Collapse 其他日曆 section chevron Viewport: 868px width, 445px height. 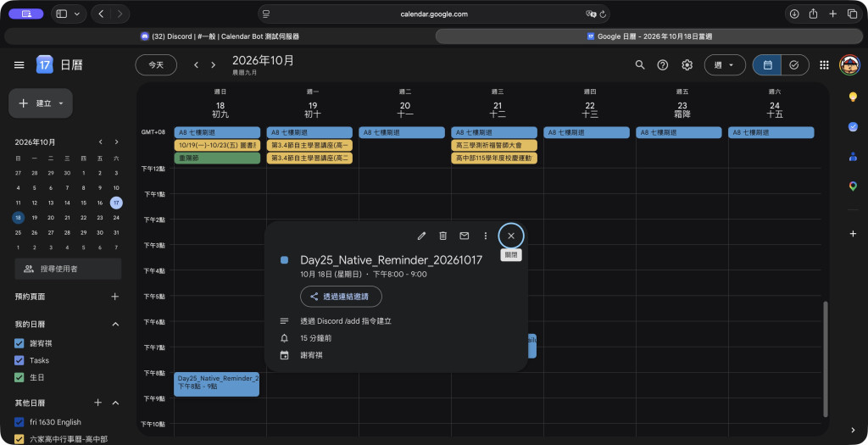[115, 403]
